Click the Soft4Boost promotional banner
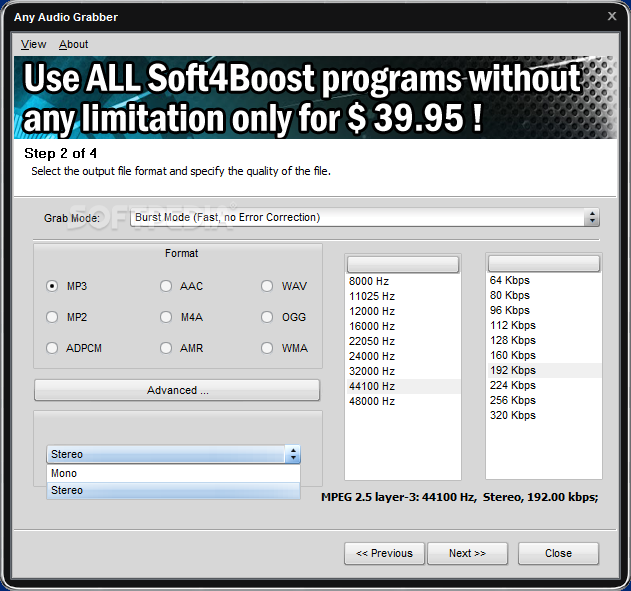The image size is (631, 591). pos(315,98)
